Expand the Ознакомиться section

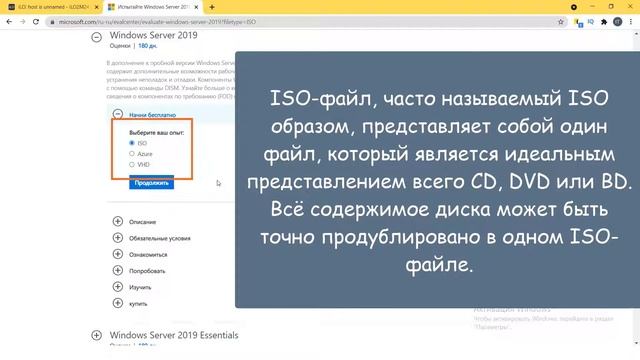point(118,254)
